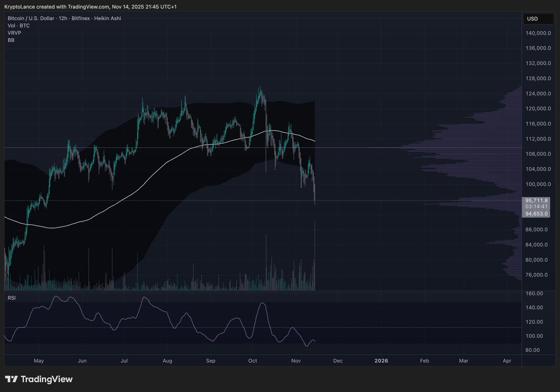Viewport: 560px width, 392px height.
Task: Click the 100,000.0 price axis label
Action: (538, 184)
